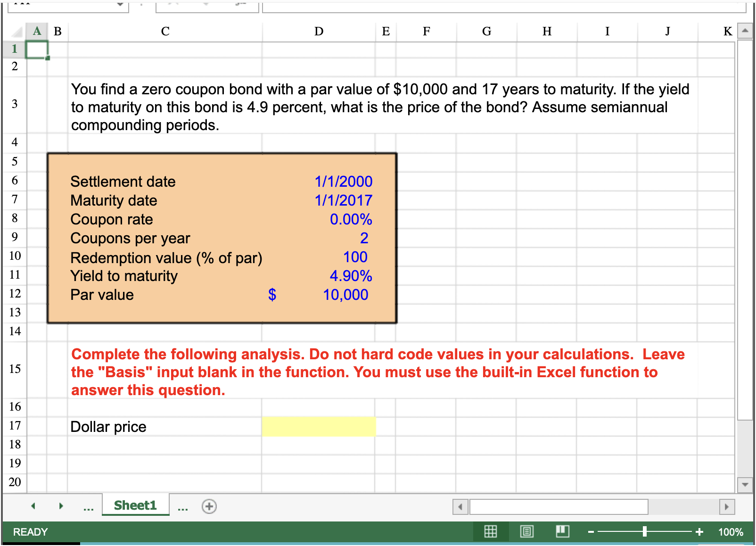Select settlement date value 1/1/2000
This screenshot has width=756, height=546.
coord(344,182)
